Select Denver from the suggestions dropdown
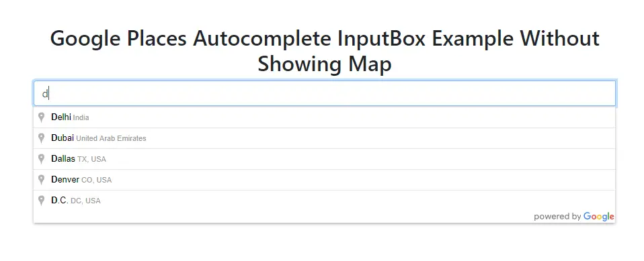The height and width of the screenshot is (261, 644). 324,180
